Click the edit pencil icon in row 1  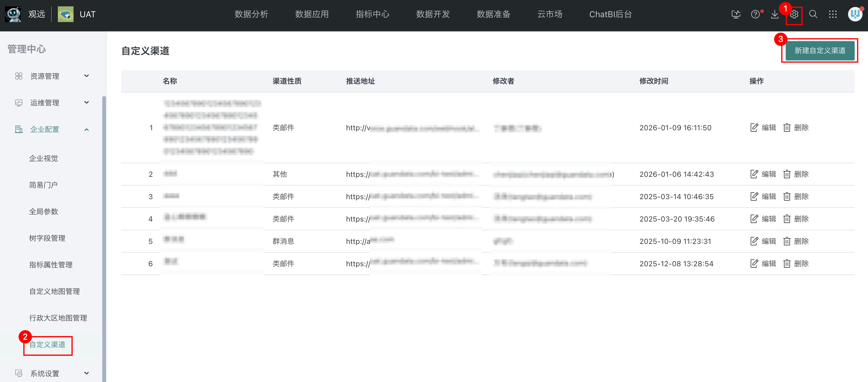pyautogui.click(x=754, y=128)
